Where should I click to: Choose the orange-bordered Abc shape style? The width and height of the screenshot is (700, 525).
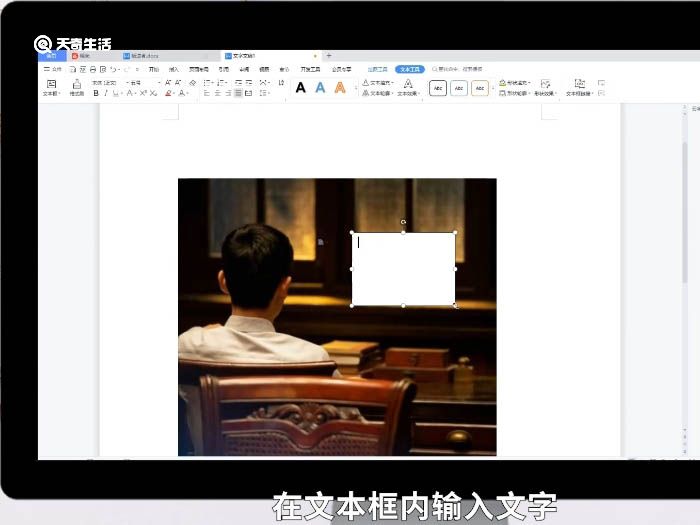pos(480,88)
